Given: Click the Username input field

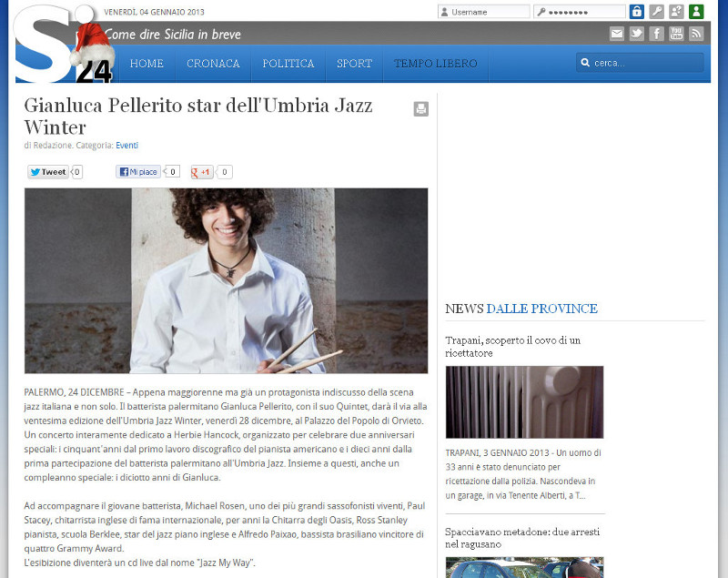Looking at the screenshot, I should (x=484, y=12).
